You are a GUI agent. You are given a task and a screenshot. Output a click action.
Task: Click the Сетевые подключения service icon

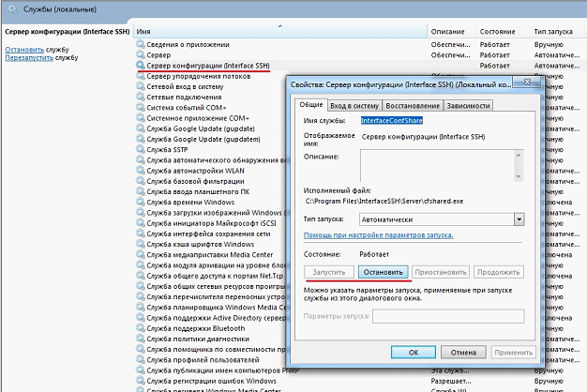click(140, 97)
